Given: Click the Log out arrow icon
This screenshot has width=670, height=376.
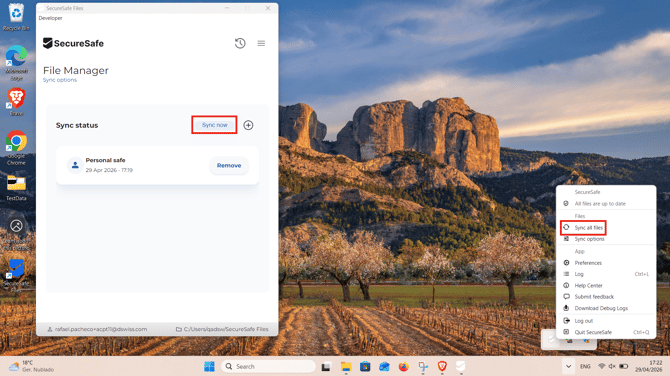Looking at the screenshot, I should point(566,320).
